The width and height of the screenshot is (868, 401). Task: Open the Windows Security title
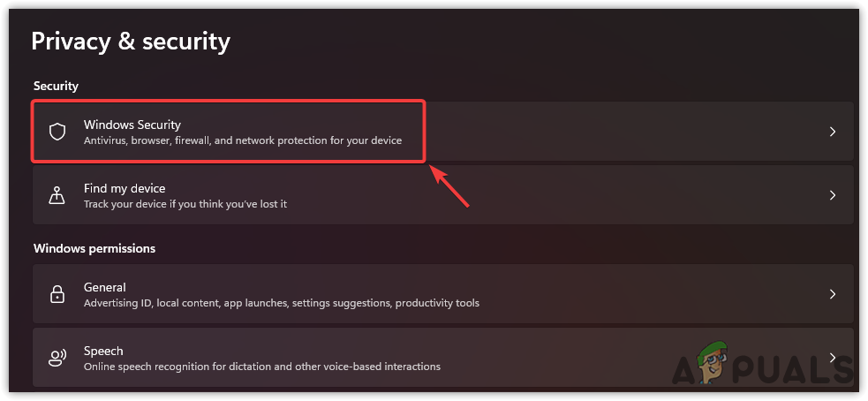(x=132, y=125)
